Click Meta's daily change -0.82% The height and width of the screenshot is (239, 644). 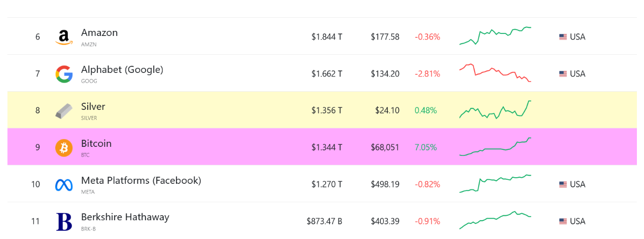pyautogui.click(x=427, y=184)
